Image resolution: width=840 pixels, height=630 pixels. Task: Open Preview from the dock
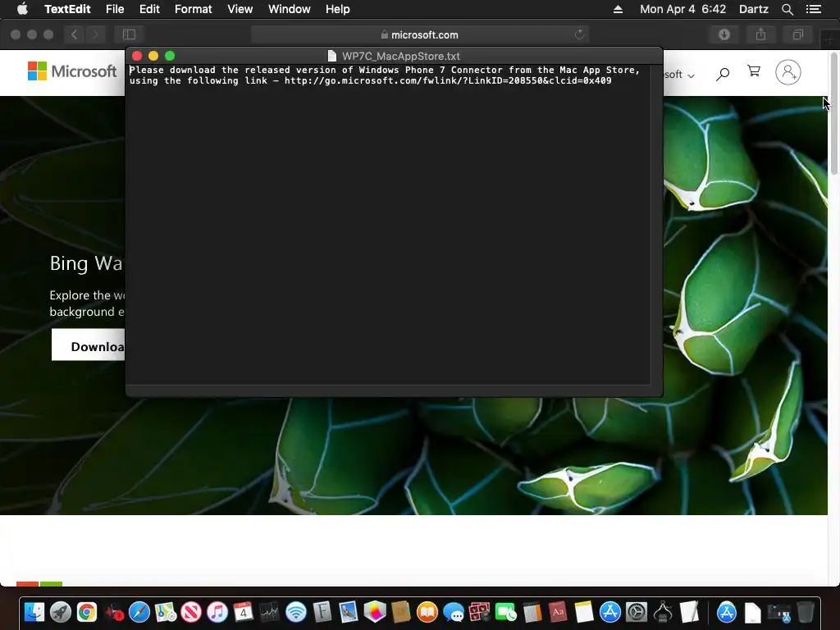point(348,612)
